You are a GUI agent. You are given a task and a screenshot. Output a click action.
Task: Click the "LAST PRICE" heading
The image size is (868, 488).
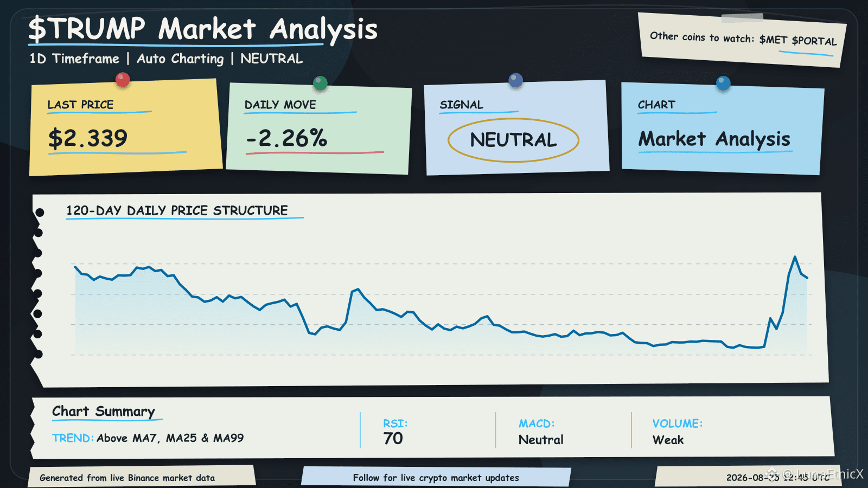[x=81, y=105]
